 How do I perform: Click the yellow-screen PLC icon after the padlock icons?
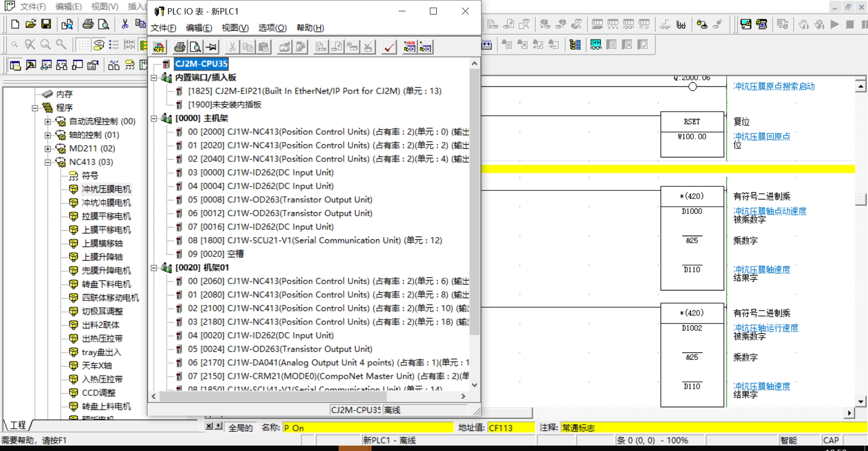point(746,24)
